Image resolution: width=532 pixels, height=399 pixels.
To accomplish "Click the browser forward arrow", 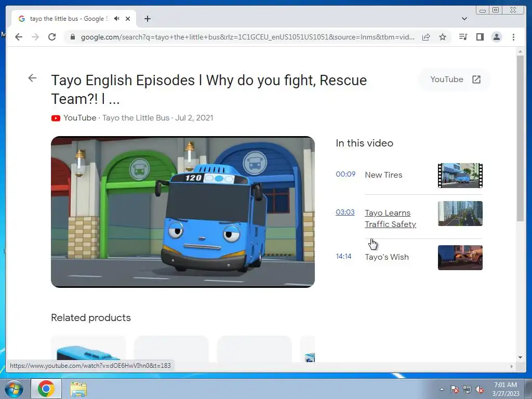I will [x=35, y=37].
